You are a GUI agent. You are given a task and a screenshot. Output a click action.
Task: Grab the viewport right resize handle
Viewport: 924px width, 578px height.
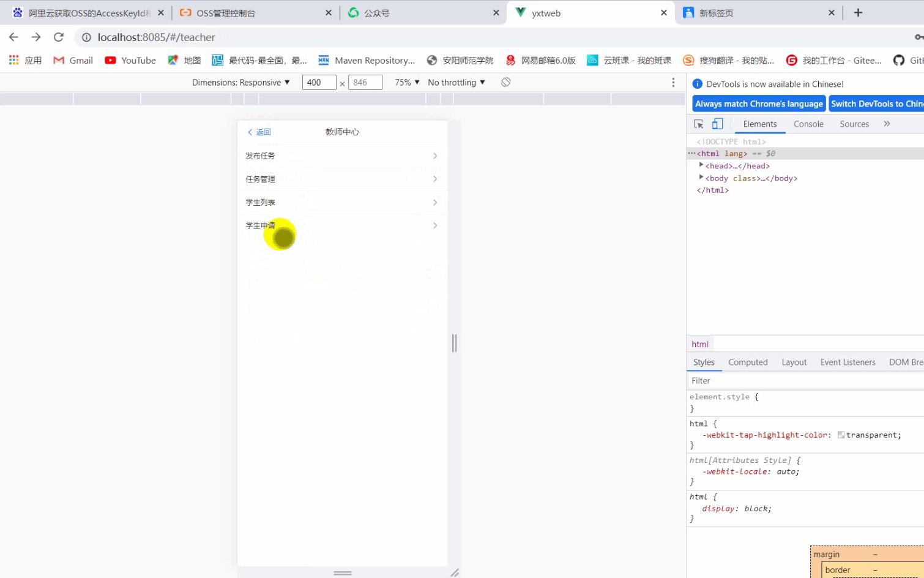[x=454, y=343]
